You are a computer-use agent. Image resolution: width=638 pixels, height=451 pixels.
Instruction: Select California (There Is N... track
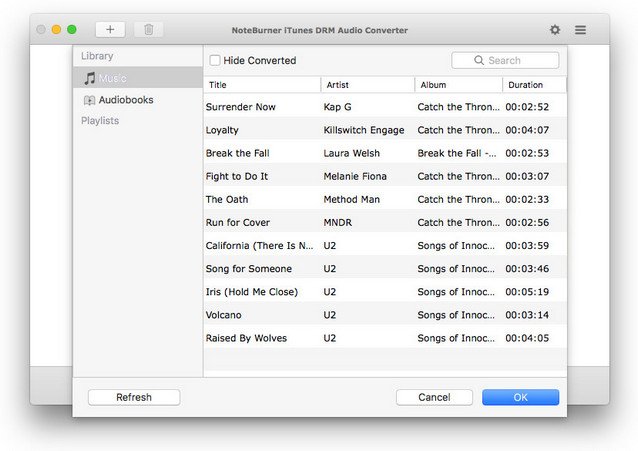(x=260, y=246)
